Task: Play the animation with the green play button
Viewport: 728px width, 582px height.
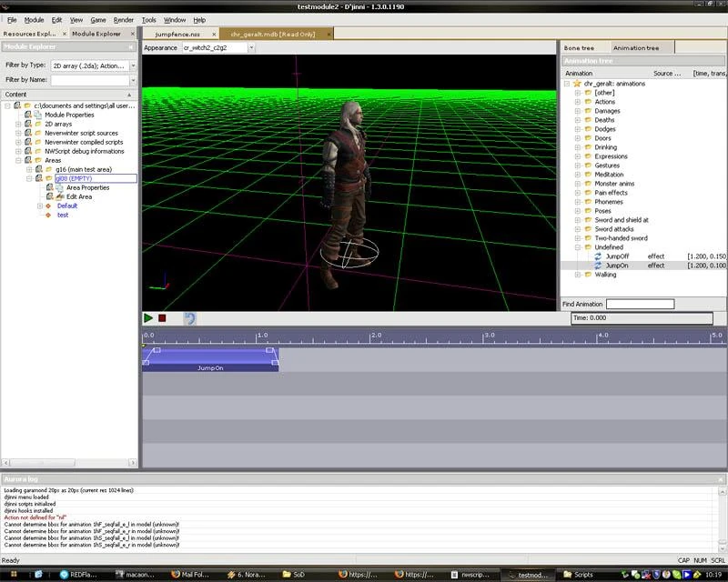Action: pos(148,318)
